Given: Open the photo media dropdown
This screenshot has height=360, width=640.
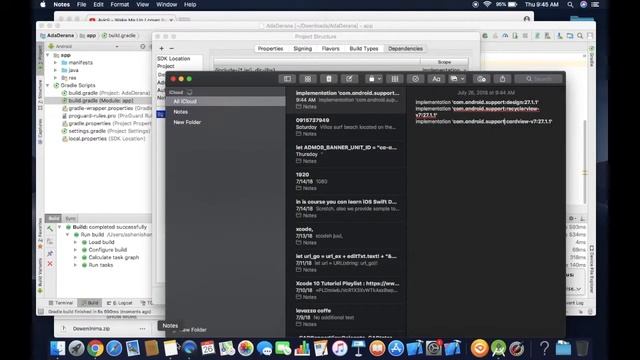Looking at the screenshot, I should [x=457, y=79].
